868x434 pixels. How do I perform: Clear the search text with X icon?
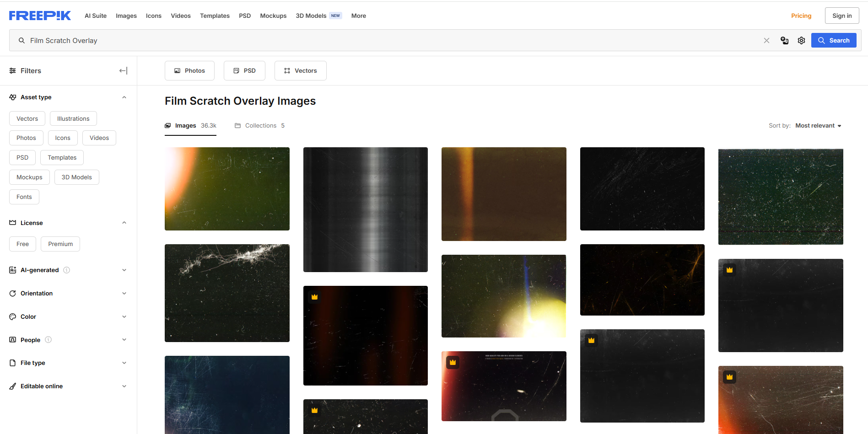pos(766,41)
